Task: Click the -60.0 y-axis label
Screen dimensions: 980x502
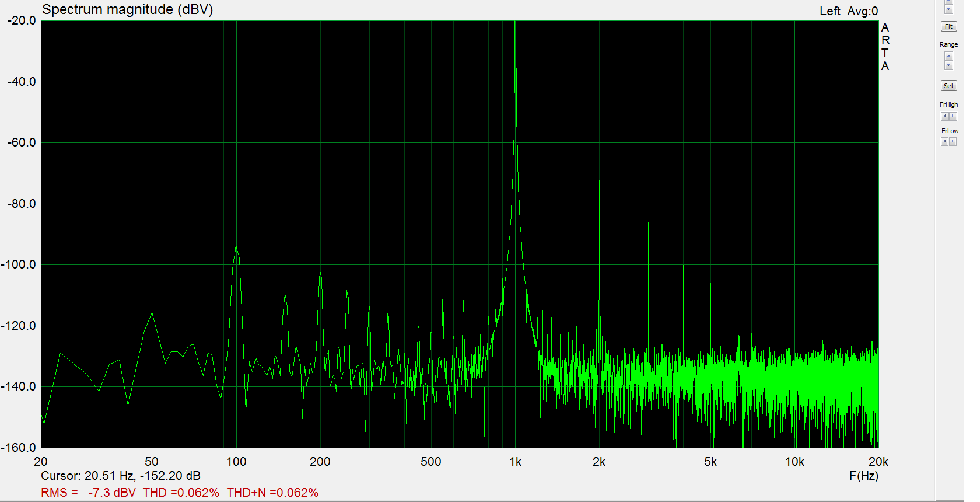Action: (x=22, y=142)
